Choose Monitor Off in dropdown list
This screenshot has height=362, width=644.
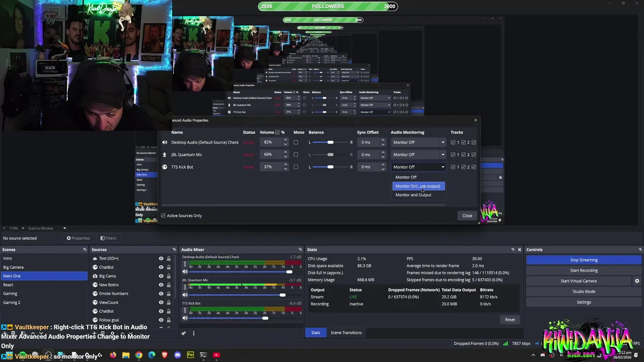[419, 177]
